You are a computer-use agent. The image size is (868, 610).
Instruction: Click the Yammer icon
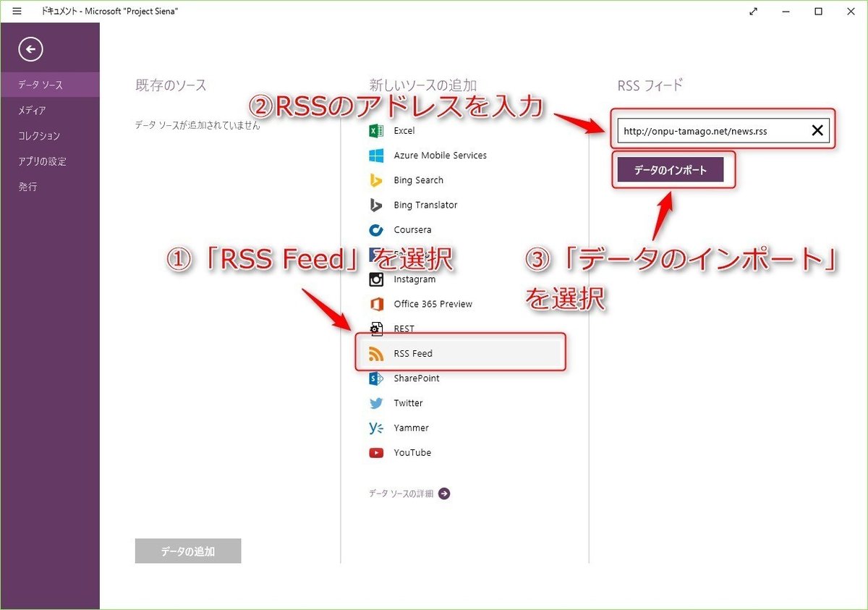[376, 428]
